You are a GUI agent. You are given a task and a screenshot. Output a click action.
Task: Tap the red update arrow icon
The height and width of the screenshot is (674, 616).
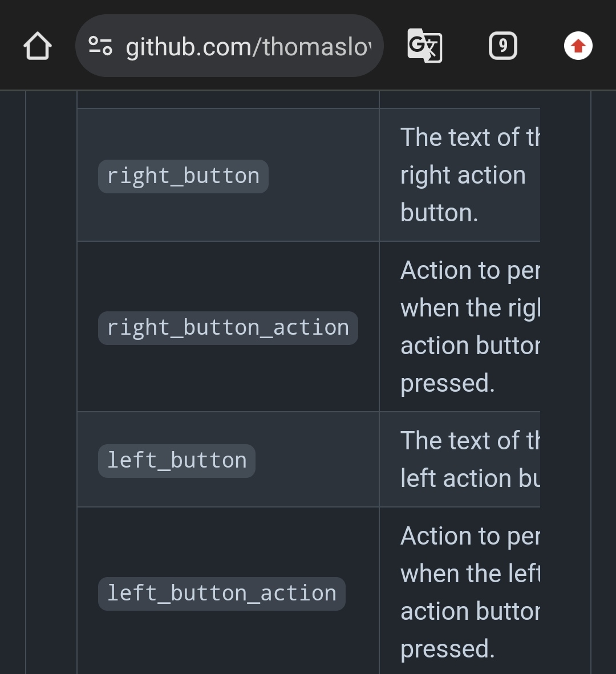tap(578, 46)
